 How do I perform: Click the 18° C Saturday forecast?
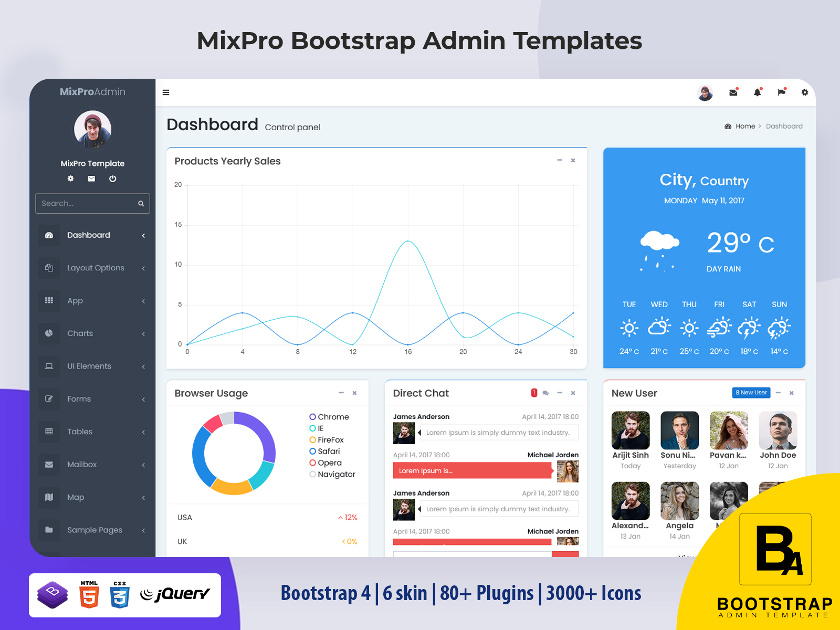[749, 351]
